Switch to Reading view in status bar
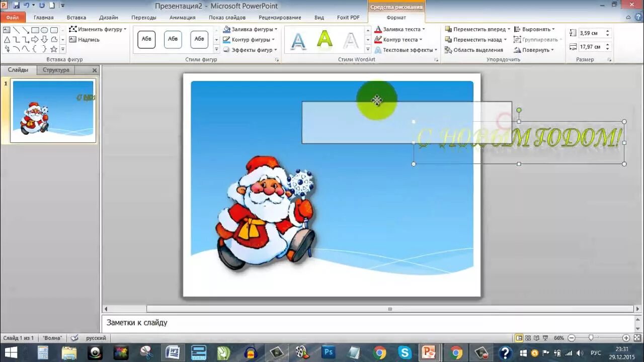 [536, 338]
